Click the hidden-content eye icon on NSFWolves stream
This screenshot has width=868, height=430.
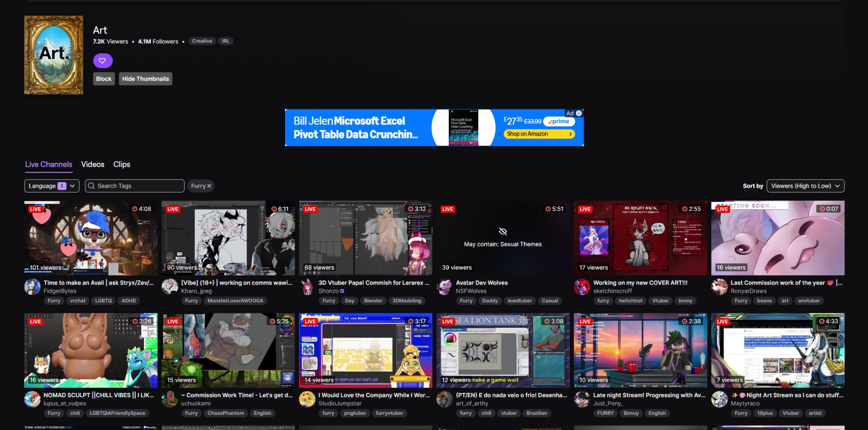click(503, 232)
